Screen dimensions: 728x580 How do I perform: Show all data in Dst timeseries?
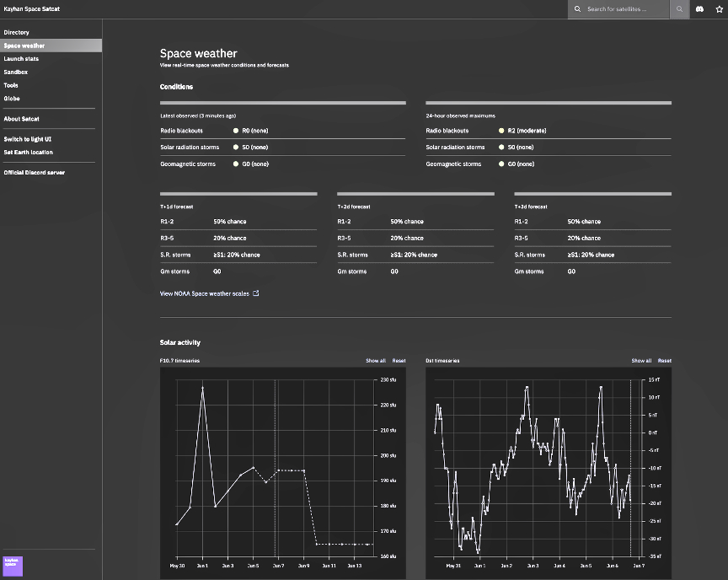click(641, 361)
